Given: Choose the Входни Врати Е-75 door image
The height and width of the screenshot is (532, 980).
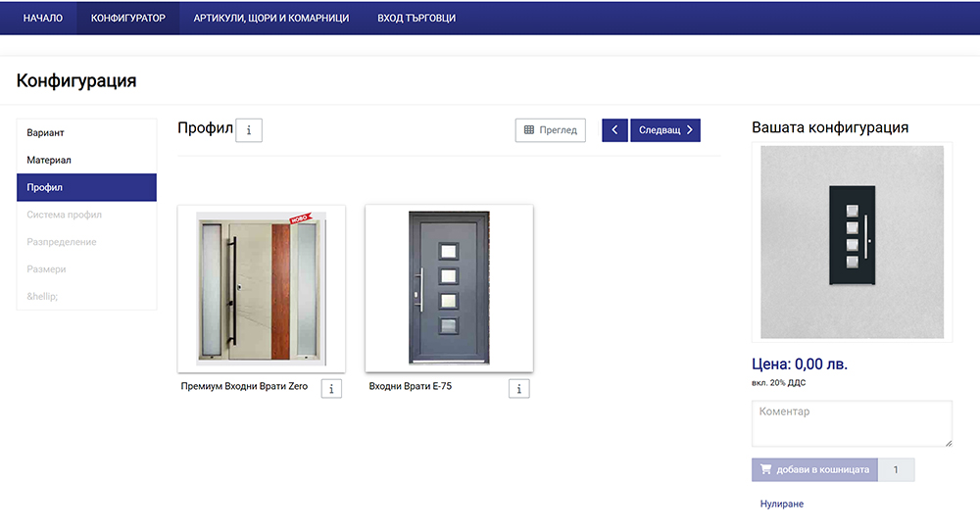Looking at the screenshot, I should pyautogui.click(x=449, y=288).
